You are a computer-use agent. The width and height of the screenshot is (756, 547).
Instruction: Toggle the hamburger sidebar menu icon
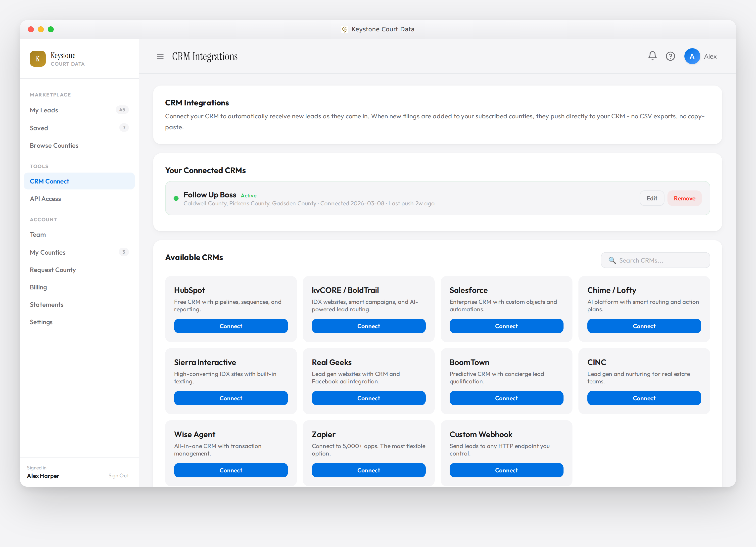tap(160, 56)
